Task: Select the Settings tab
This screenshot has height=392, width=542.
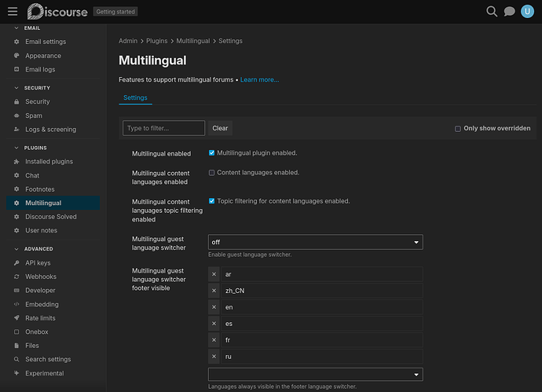Action: 135,97
